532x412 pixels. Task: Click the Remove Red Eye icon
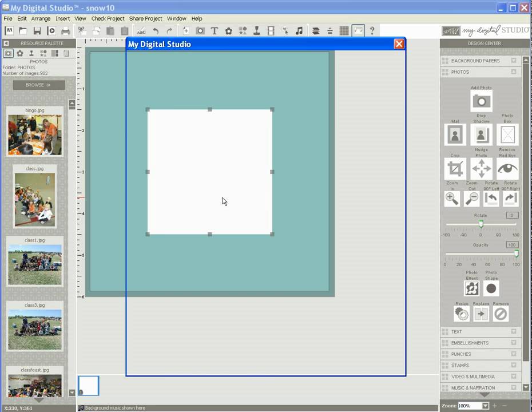507,168
